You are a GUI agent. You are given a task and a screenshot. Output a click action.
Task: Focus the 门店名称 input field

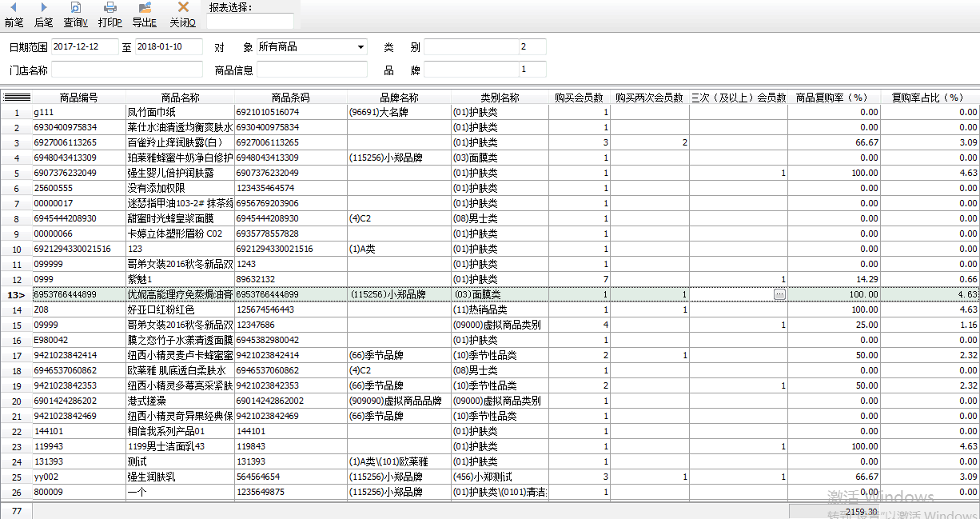tap(127, 70)
